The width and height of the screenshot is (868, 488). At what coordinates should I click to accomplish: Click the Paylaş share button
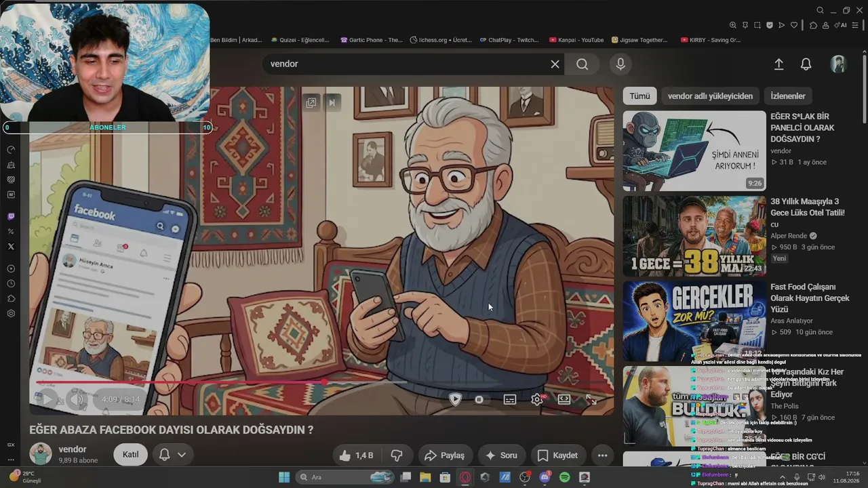tap(444, 455)
